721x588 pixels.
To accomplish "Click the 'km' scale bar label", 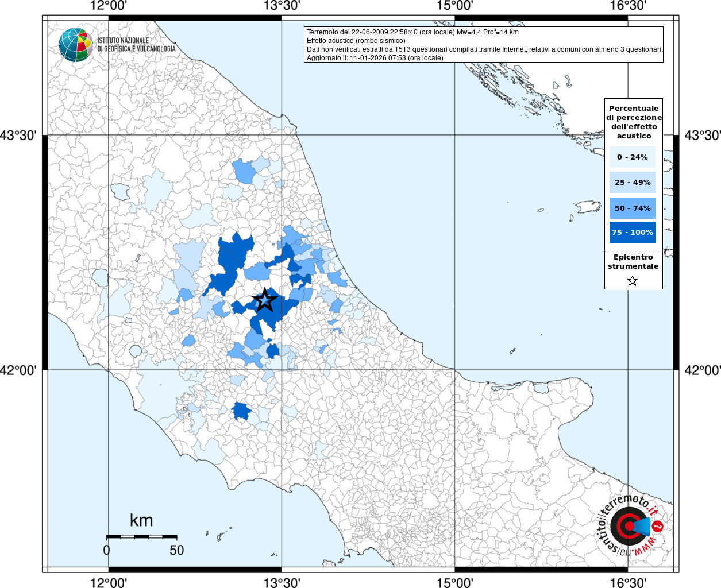I will [x=141, y=520].
